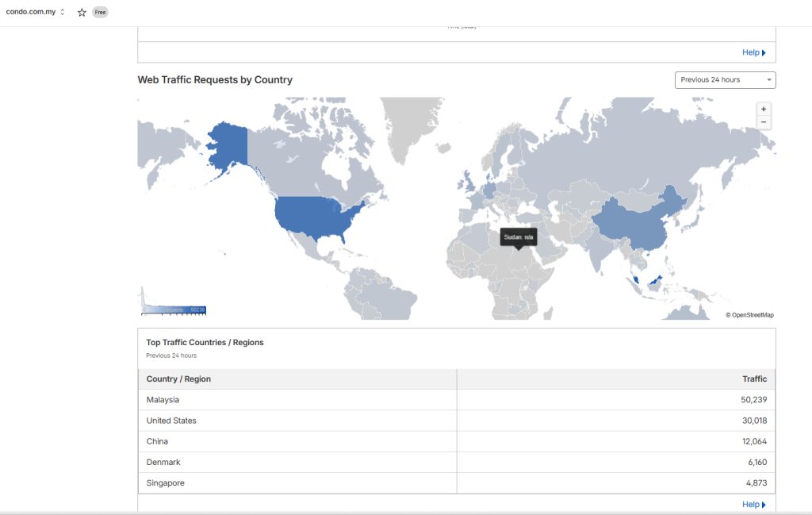Image resolution: width=812 pixels, height=515 pixels.
Task: Open the domain switcher arrows next to condo.com.my
Action: pyautogui.click(x=62, y=12)
